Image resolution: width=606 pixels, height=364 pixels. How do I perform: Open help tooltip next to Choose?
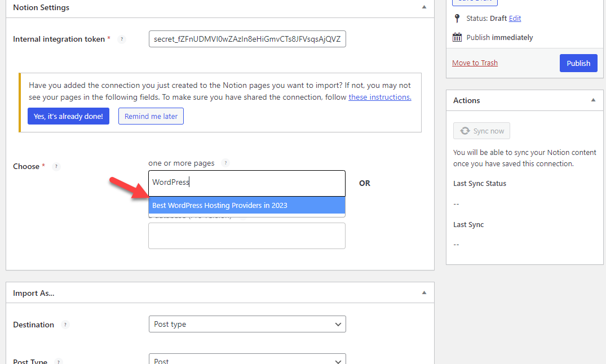point(56,167)
